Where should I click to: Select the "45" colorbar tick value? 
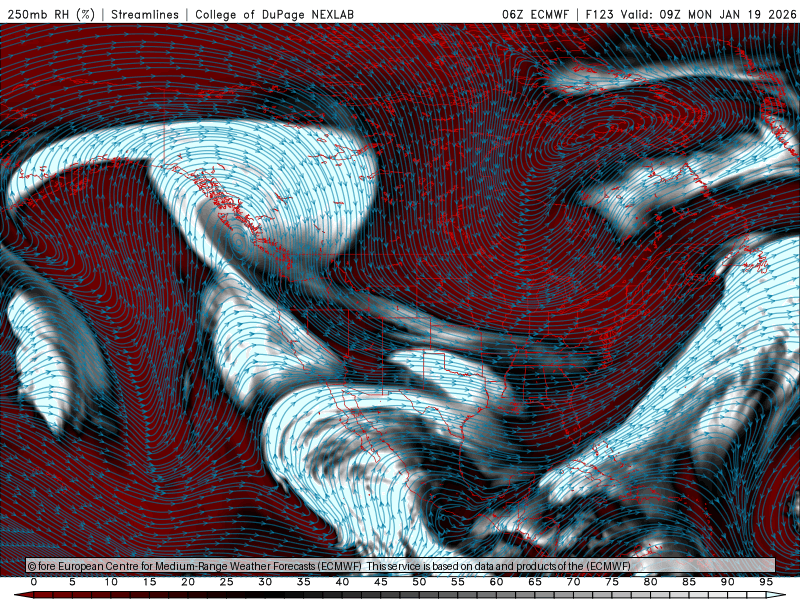pyautogui.click(x=381, y=582)
